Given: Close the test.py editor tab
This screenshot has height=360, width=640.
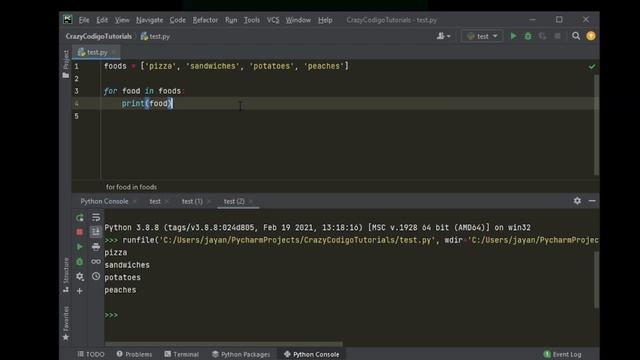Looking at the screenshot, I should [x=113, y=52].
